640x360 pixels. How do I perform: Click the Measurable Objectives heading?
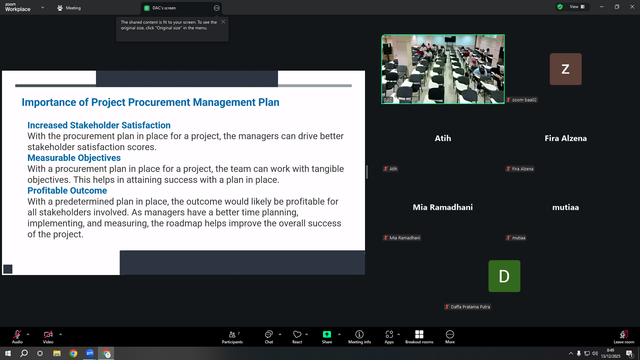point(74,158)
